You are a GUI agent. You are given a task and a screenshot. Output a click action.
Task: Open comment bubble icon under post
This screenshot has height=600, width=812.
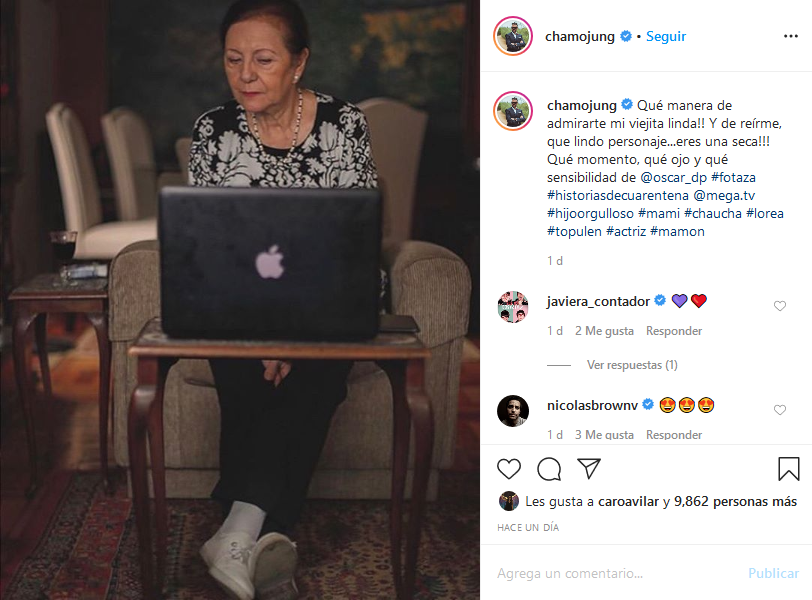tap(549, 469)
